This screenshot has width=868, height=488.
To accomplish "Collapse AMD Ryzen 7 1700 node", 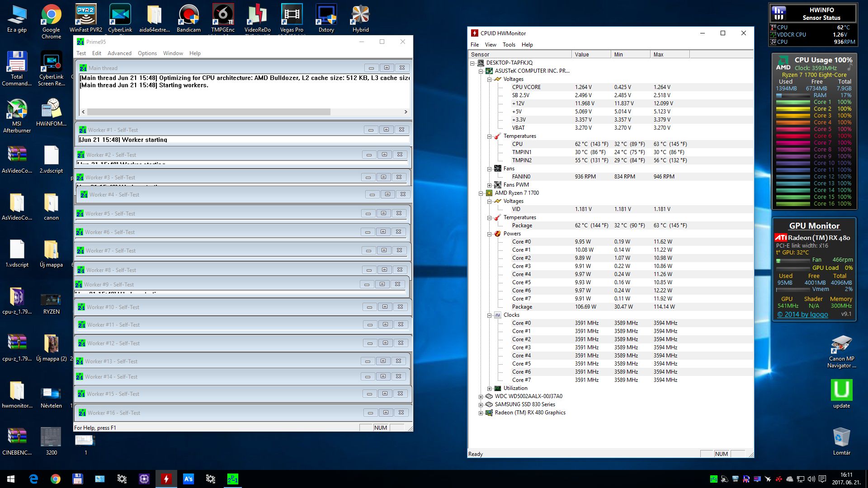I will click(x=481, y=193).
